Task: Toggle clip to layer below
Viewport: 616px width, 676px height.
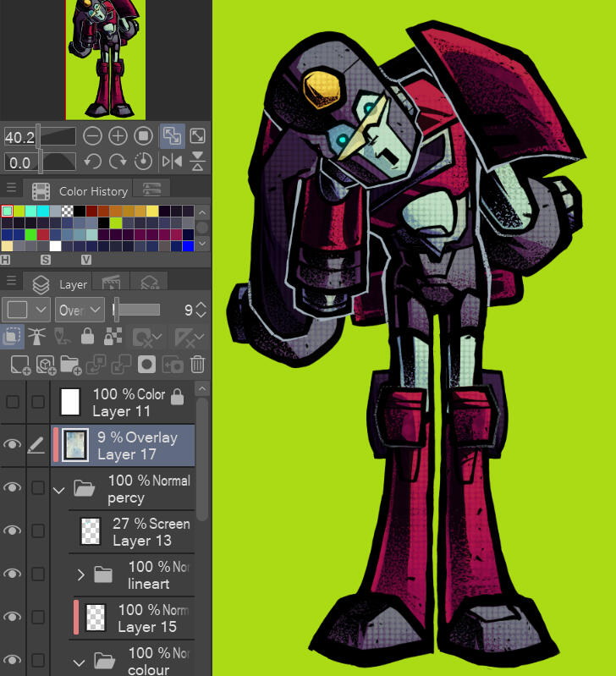Action: coord(12,336)
